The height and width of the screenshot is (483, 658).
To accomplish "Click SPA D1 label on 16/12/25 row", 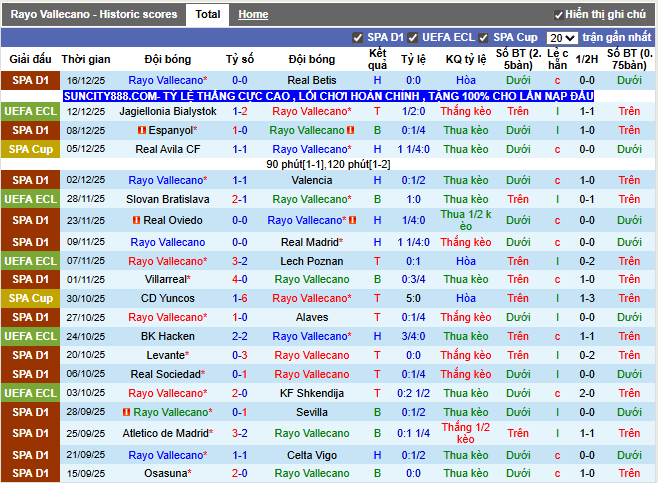I will click(x=30, y=80).
